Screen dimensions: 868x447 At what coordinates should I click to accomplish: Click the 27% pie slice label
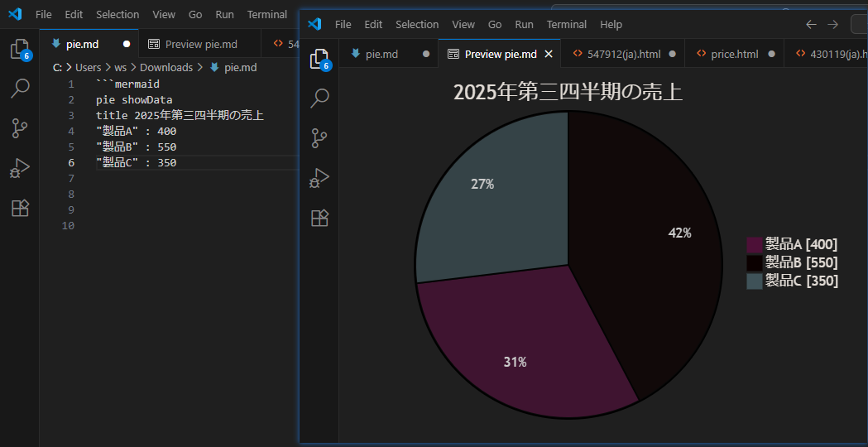click(x=482, y=185)
